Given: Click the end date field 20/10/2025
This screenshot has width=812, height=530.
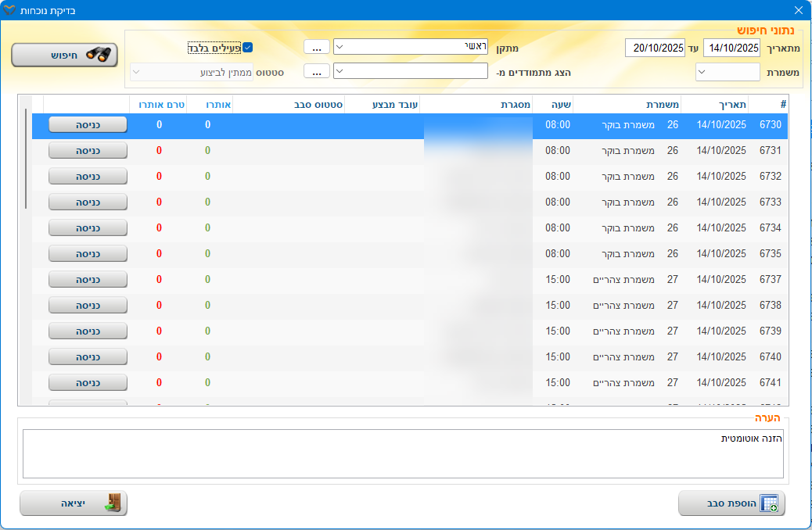Looking at the screenshot, I should click(655, 48).
